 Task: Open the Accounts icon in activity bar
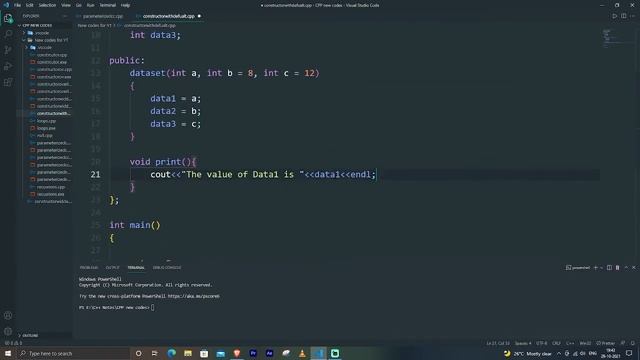[x=8, y=315]
